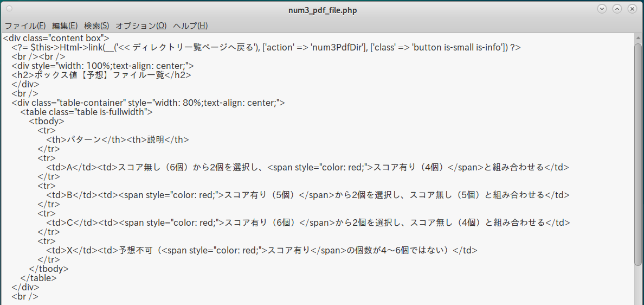This screenshot has width=644, height=305.
Task: Open the ヘルプ(H) menu
Action: (190, 26)
